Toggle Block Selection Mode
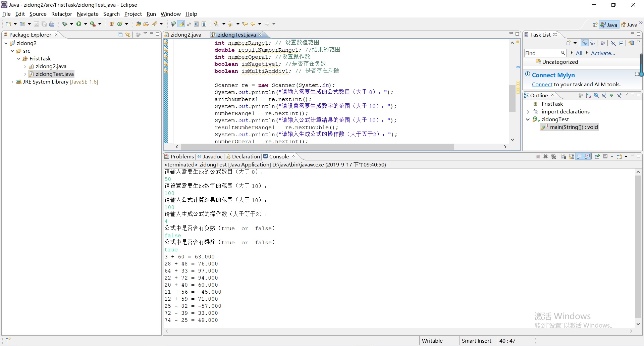Screen dimensions: 644x346 196,24
